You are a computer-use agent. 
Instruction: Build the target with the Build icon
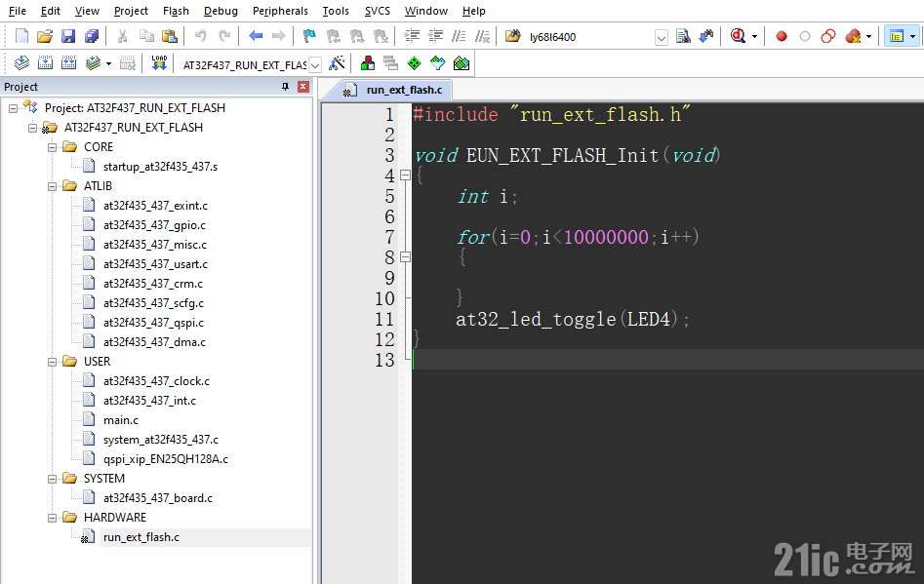click(46, 63)
